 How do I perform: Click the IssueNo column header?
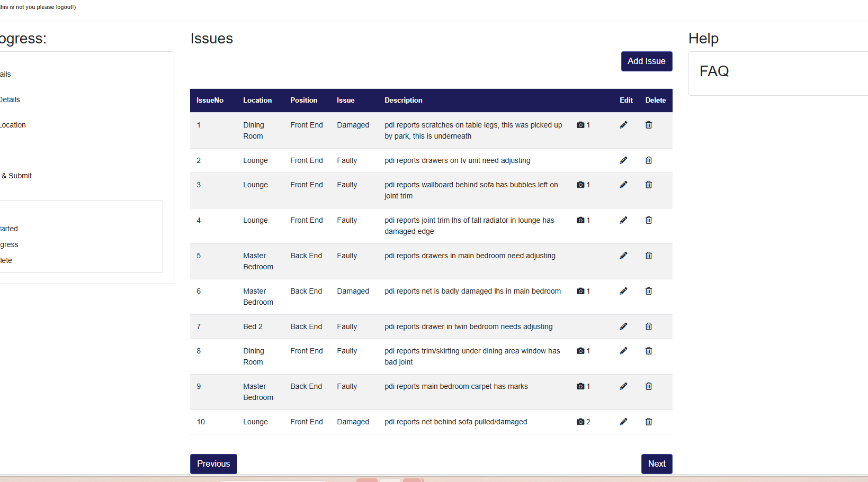tap(210, 101)
